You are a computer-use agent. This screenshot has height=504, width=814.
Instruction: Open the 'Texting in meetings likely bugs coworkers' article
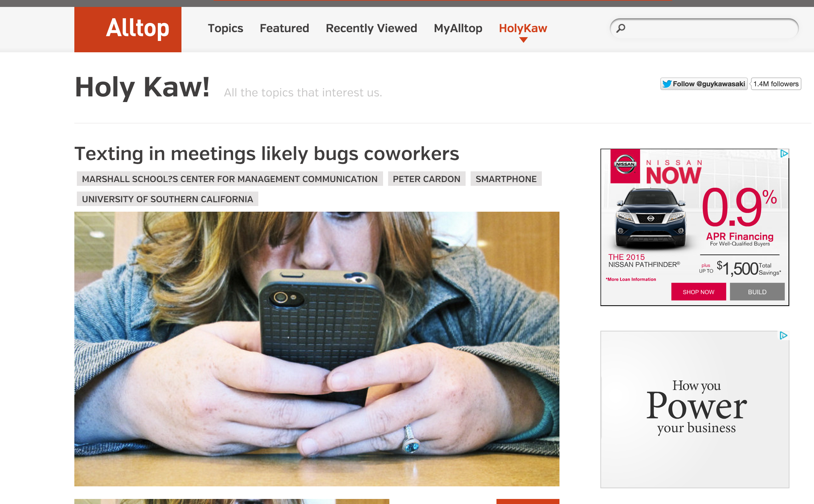267,153
